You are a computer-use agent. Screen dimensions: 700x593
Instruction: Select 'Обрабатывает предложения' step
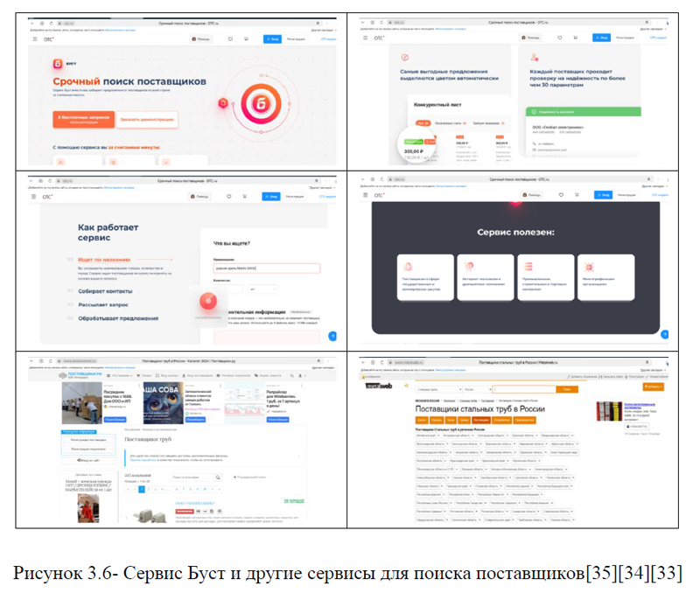(115, 317)
